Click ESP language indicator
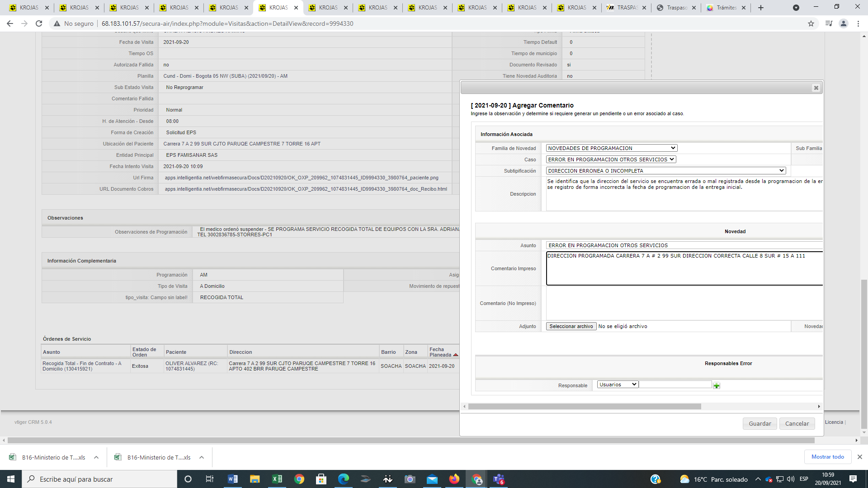This screenshot has width=868, height=488. (x=804, y=479)
